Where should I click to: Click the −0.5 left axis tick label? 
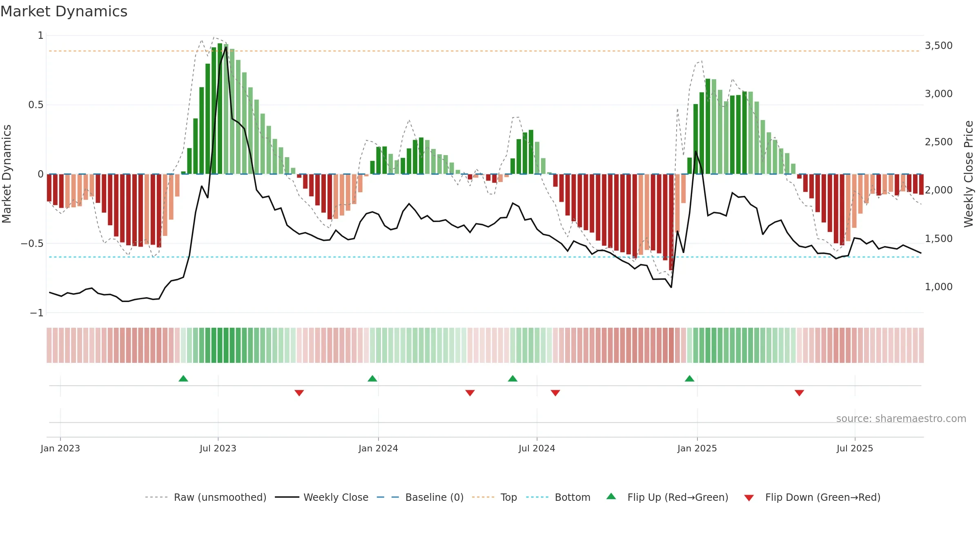[32, 244]
